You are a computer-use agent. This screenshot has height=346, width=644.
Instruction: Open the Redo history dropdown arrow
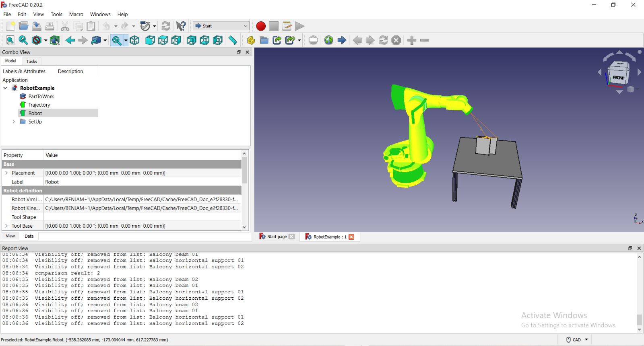pyautogui.click(x=134, y=27)
